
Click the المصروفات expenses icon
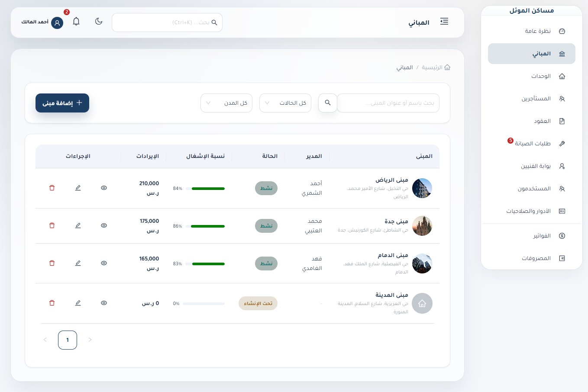562,258
